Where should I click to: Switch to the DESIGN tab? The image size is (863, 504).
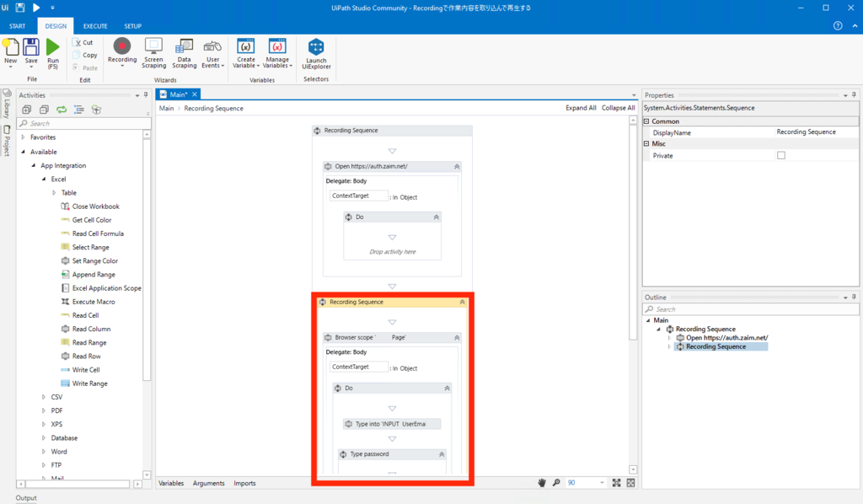tap(56, 26)
